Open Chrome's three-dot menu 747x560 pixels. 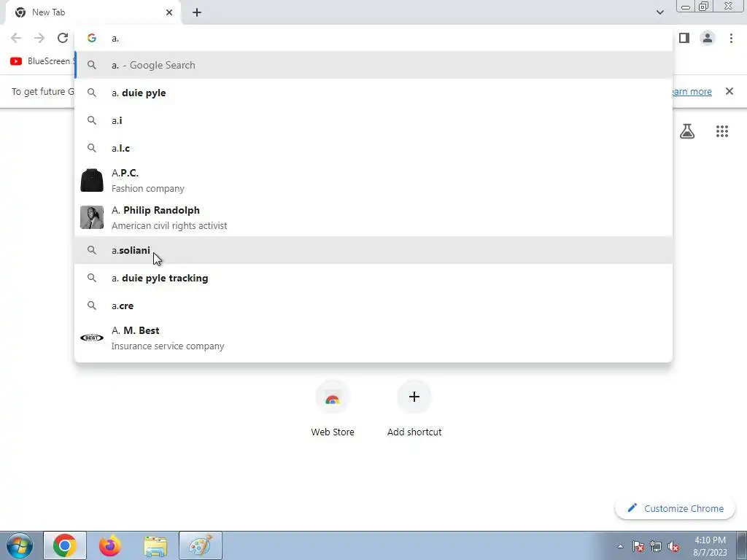tap(731, 38)
